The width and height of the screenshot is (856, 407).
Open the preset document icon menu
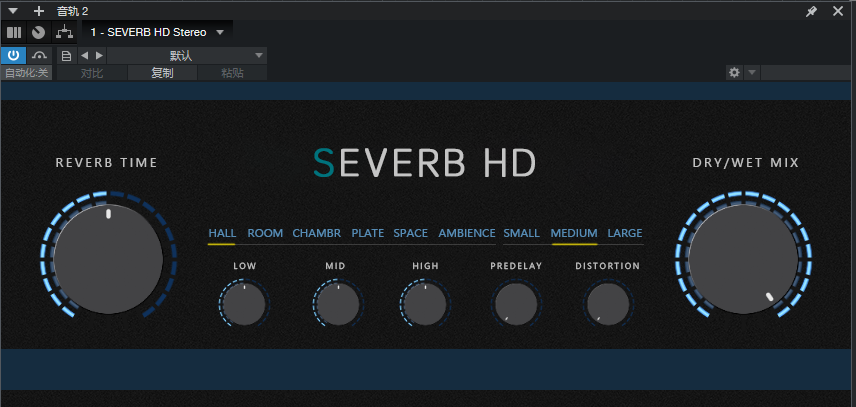pos(66,56)
